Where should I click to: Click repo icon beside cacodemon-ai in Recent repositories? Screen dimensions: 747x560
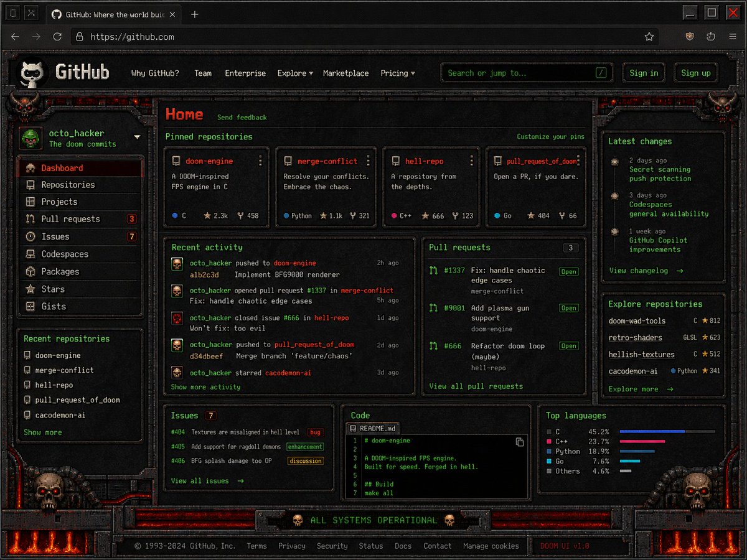click(x=27, y=415)
